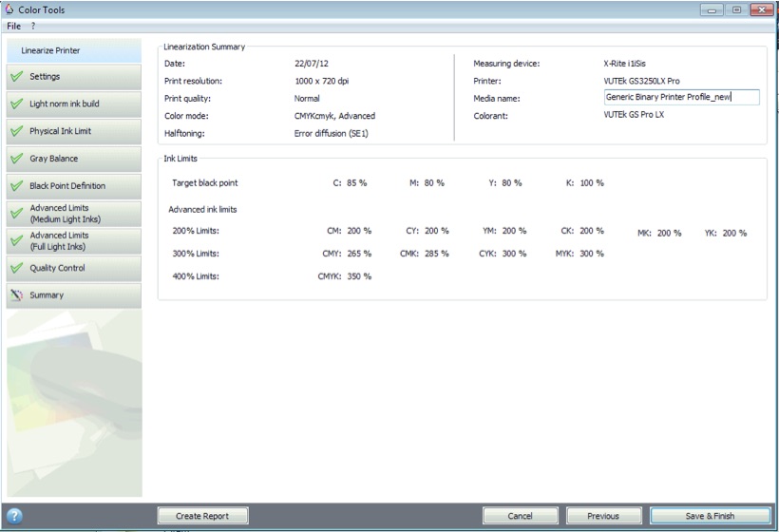779x532 pixels.
Task: Click the checkmark beside Black Point Definition
Action: tap(17, 186)
